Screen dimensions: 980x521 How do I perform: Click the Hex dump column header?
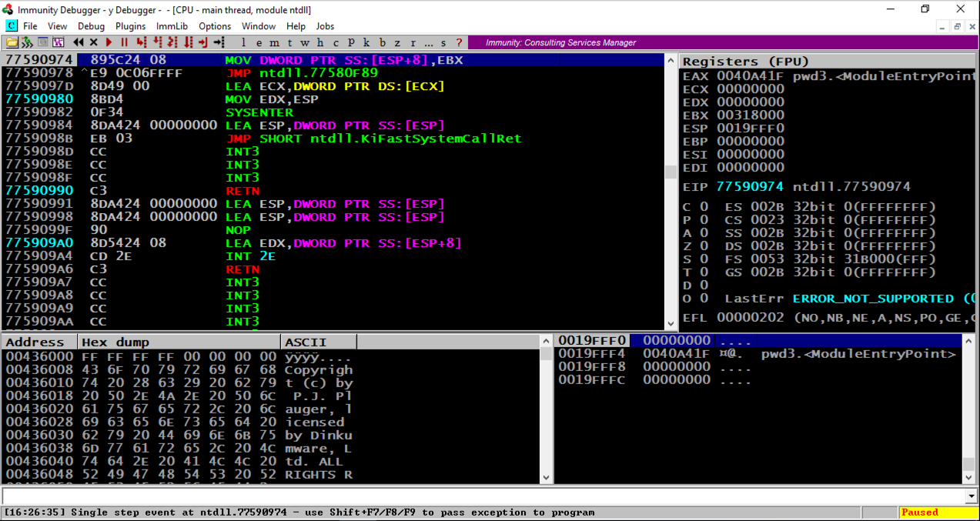(x=179, y=342)
